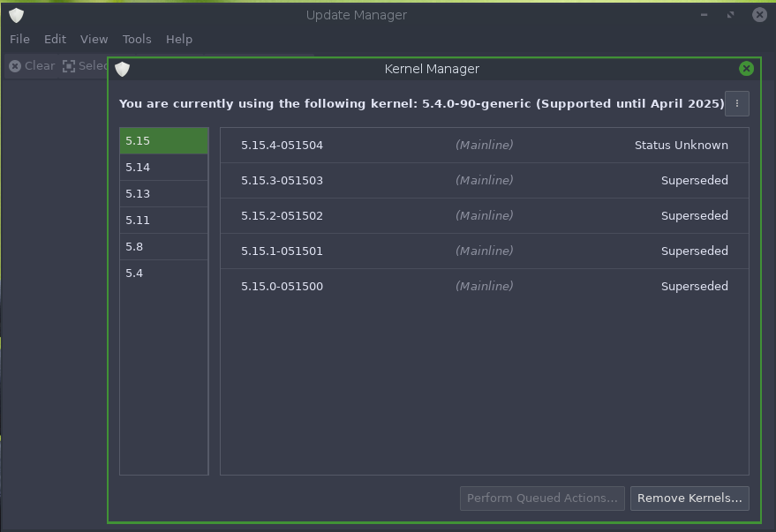Click the Remove Kernels button

(x=689, y=498)
